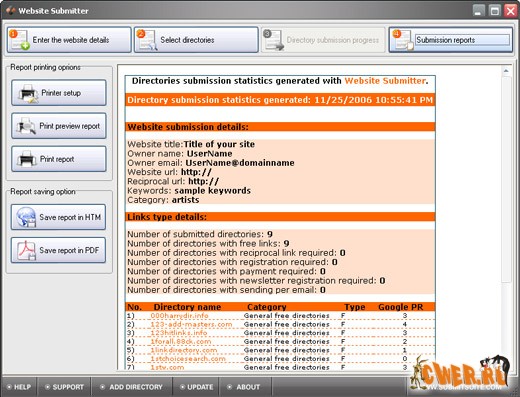Click the Directory name column header
520x397 pixels.
(x=187, y=307)
